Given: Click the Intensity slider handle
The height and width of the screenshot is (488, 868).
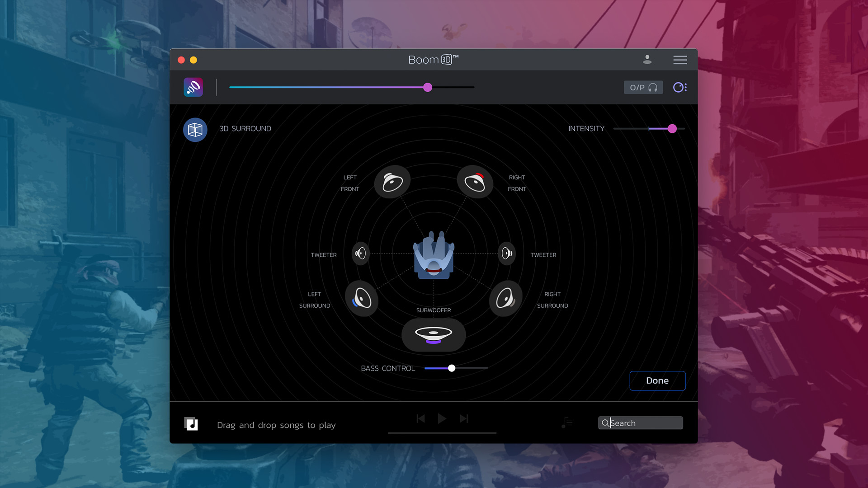Looking at the screenshot, I should coord(672,129).
